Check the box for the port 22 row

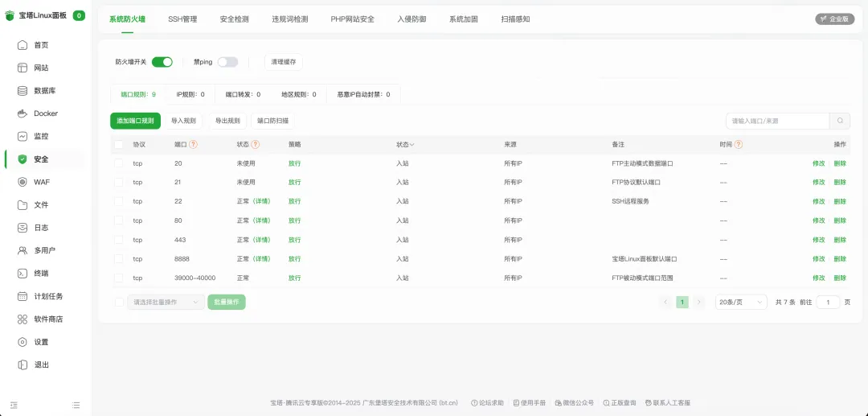(x=119, y=201)
